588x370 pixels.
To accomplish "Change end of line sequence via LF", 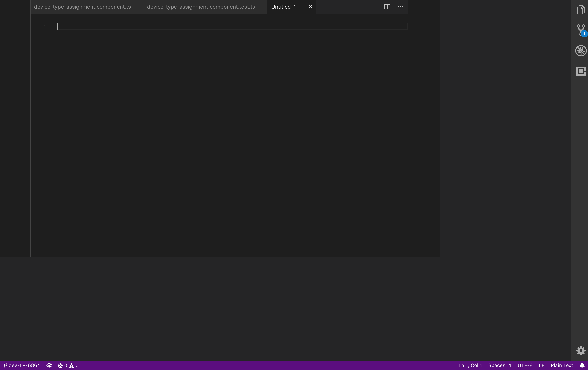I will tap(541, 365).
